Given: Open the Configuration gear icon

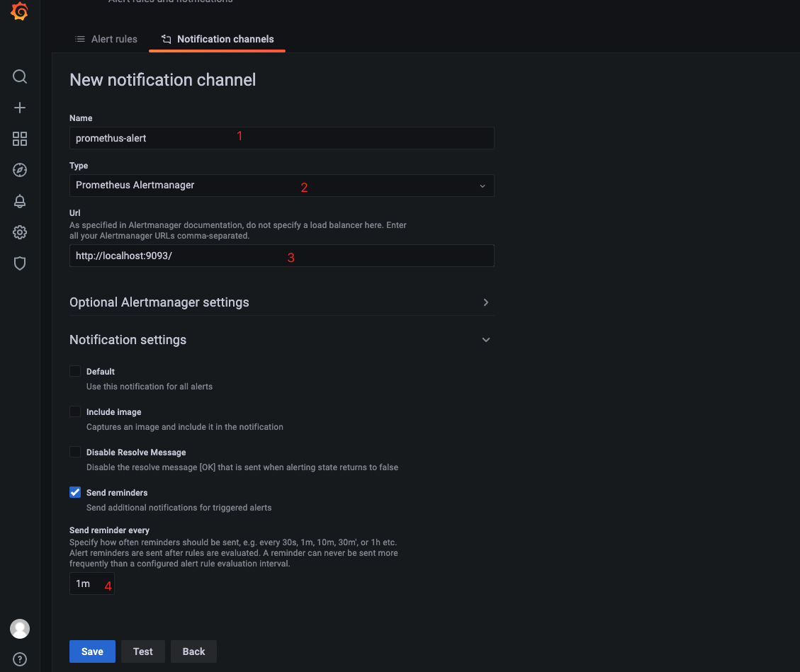Looking at the screenshot, I should pos(20,232).
